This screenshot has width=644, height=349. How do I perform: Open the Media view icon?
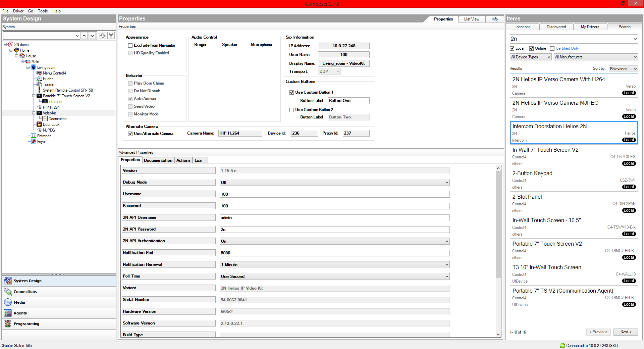[8, 302]
